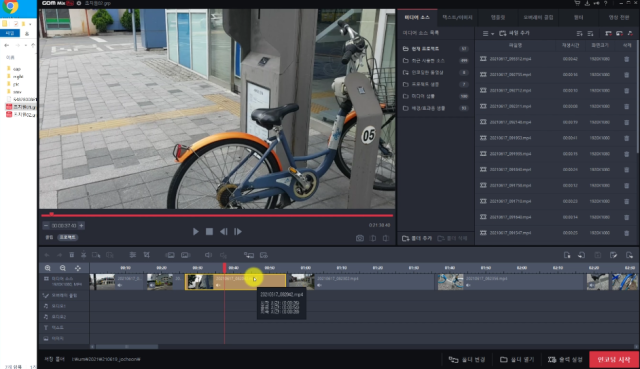Switch to the 영상 전환 tab

[619, 18]
